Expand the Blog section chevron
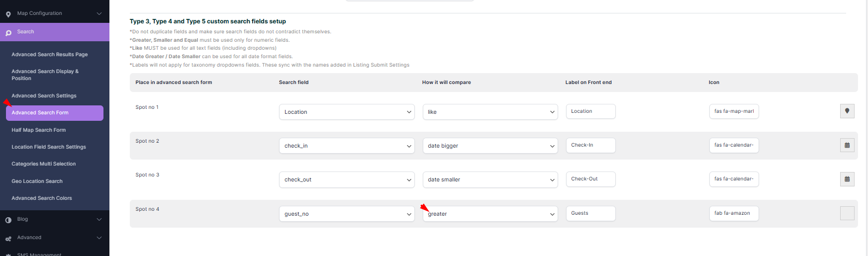The image size is (868, 256). (99, 219)
